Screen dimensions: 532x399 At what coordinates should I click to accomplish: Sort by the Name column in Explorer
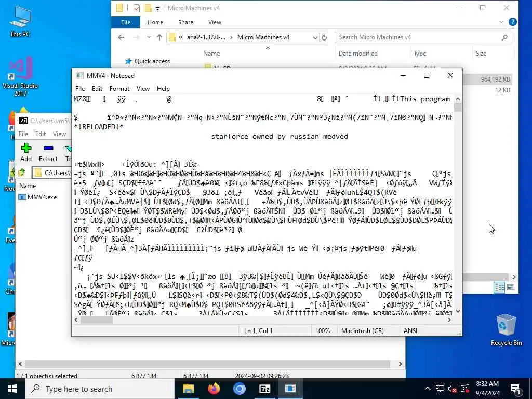[211, 54]
